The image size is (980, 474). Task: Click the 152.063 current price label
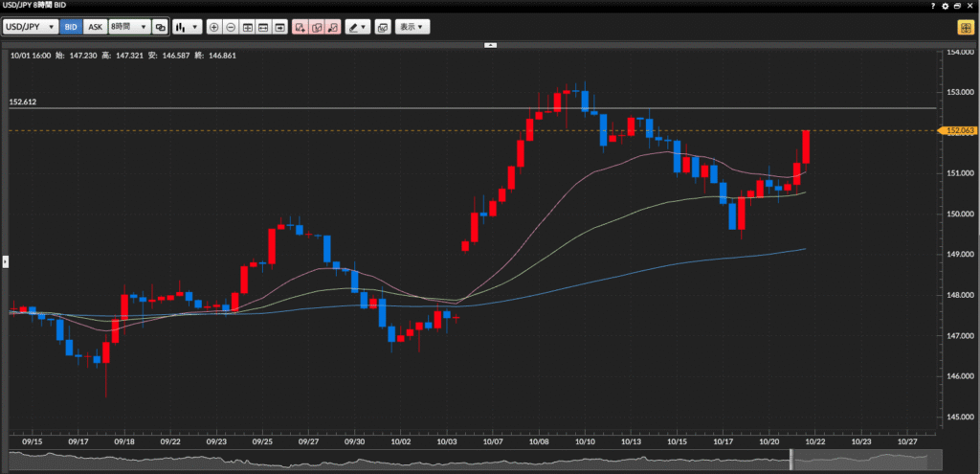(958, 130)
